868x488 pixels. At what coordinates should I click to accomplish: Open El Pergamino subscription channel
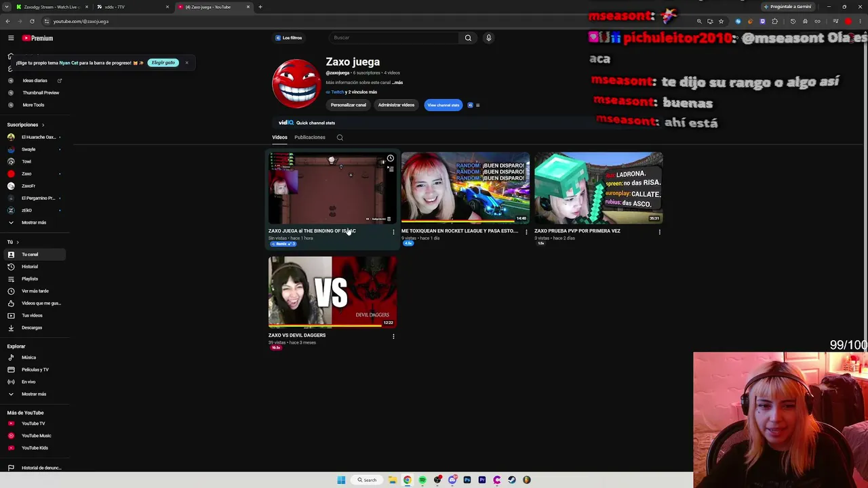(x=34, y=198)
